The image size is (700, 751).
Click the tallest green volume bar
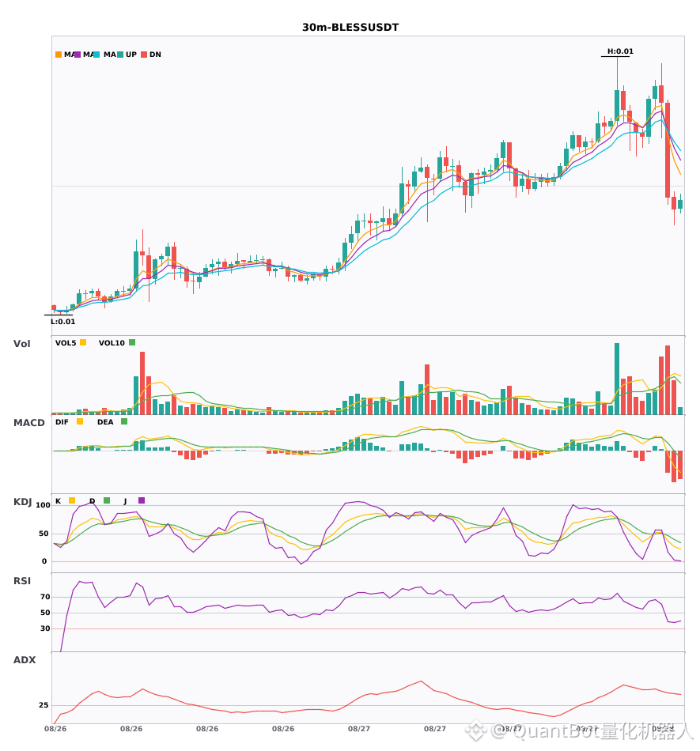(x=617, y=379)
